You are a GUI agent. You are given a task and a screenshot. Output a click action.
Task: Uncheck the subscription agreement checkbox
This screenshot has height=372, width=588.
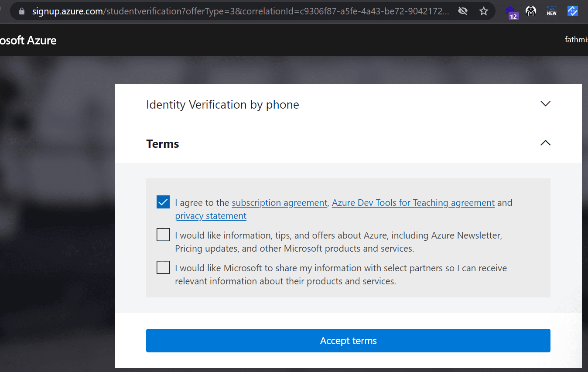(163, 202)
